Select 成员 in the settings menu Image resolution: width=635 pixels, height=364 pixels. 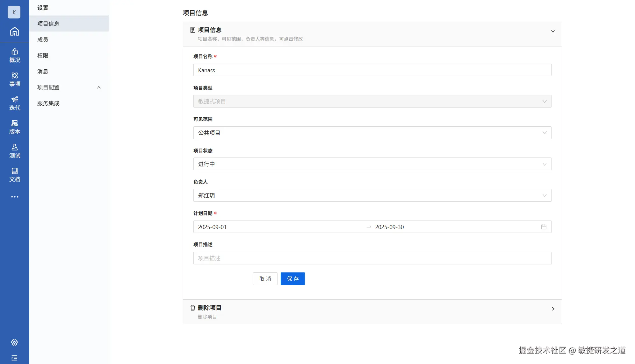click(x=43, y=39)
